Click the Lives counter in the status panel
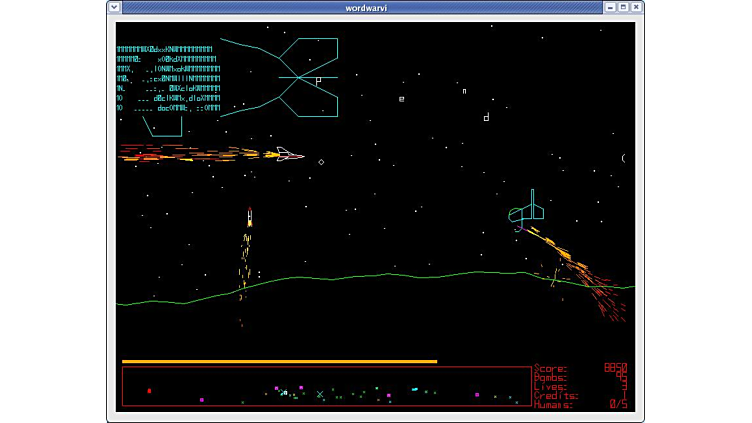Screen dimensions: 752x423 pyautogui.click(x=580, y=386)
